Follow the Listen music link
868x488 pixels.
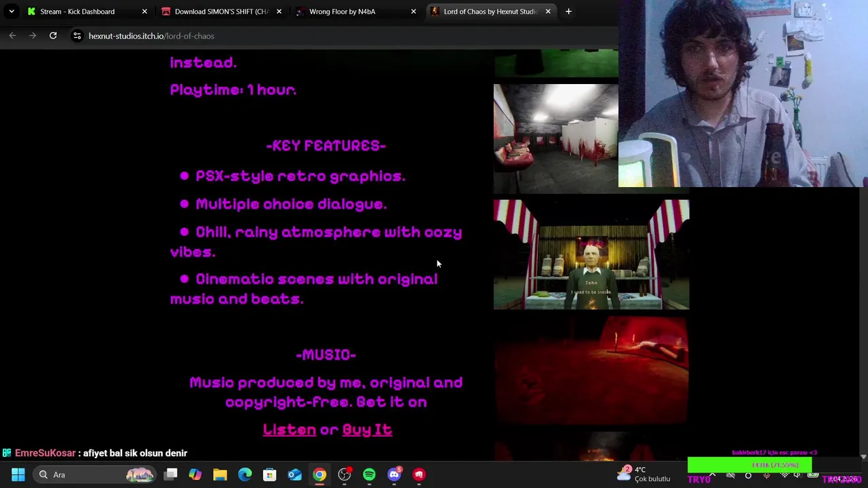click(290, 430)
